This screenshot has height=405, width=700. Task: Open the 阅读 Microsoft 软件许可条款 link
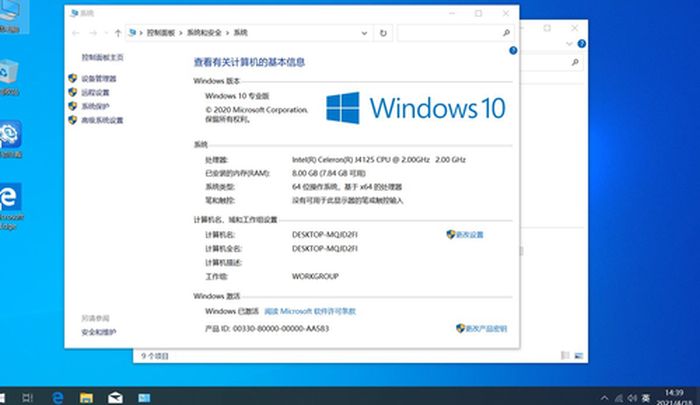[x=310, y=311]
